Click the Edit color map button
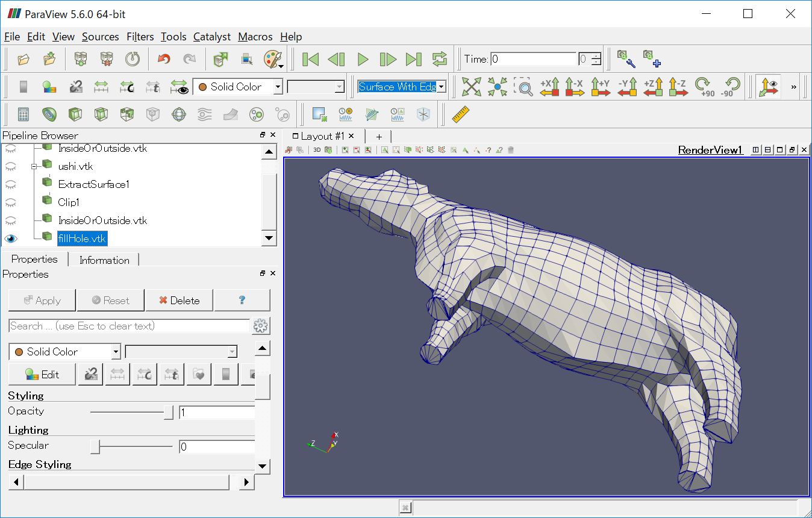 coord(42,375)
